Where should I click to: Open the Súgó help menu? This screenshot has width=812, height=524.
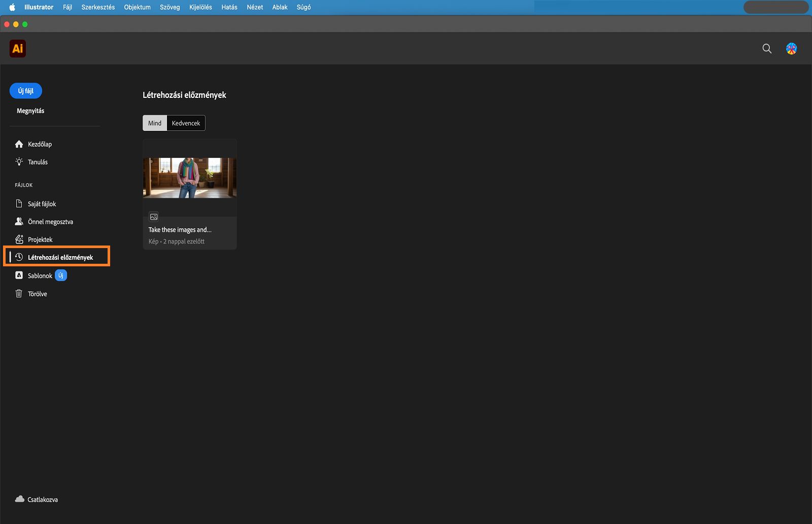(303, 7)
